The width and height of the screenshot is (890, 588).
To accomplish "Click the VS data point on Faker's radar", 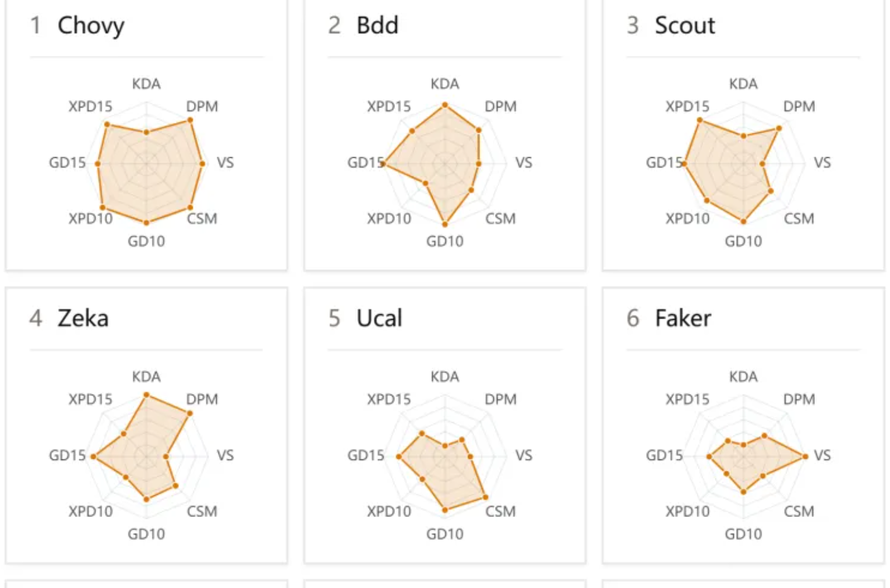I will coord(805,456).
